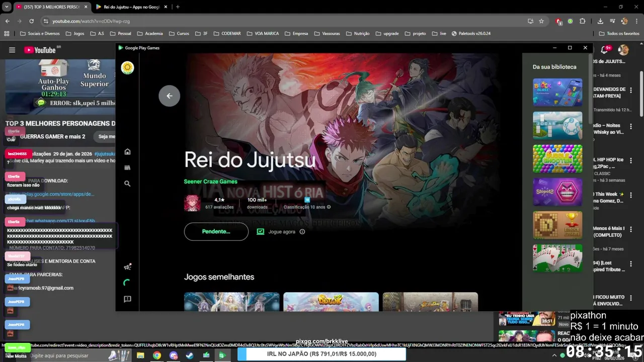The height and width of the screenshot is (362, 644).
Task: Open the YouTube hamburger menu
Action: [x=12, y=50]
